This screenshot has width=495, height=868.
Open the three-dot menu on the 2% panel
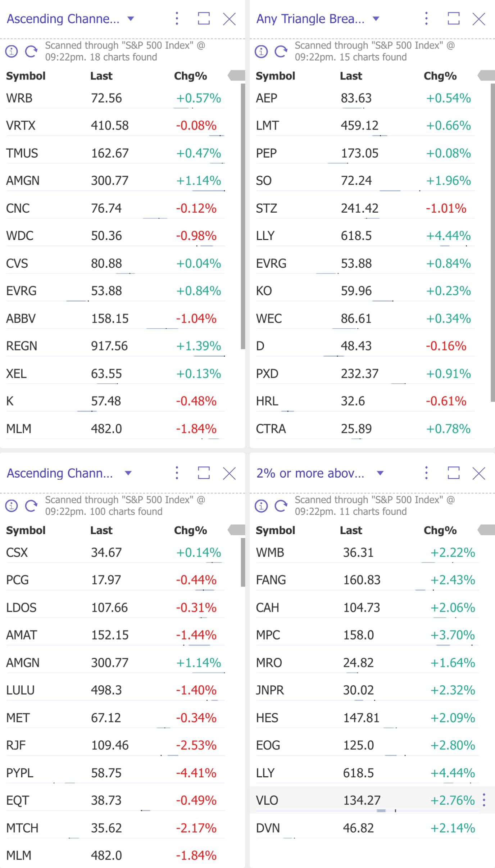(426, 473)
